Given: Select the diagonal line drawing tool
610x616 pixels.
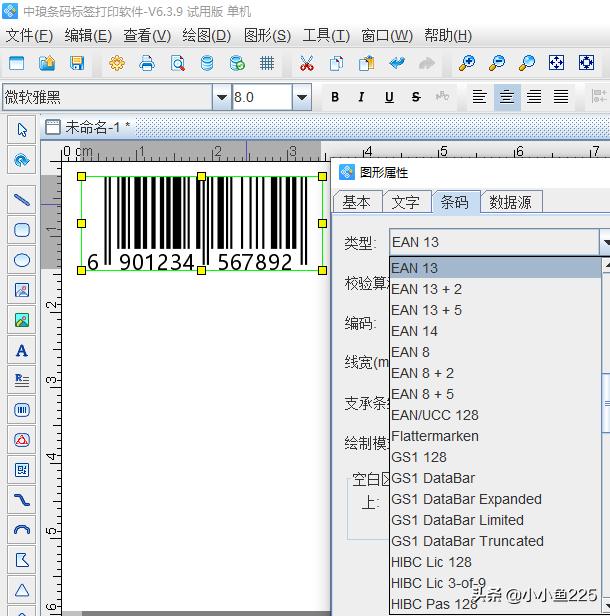Looking at the screenshot, I should pyautogui.click(x=22, y=200).
